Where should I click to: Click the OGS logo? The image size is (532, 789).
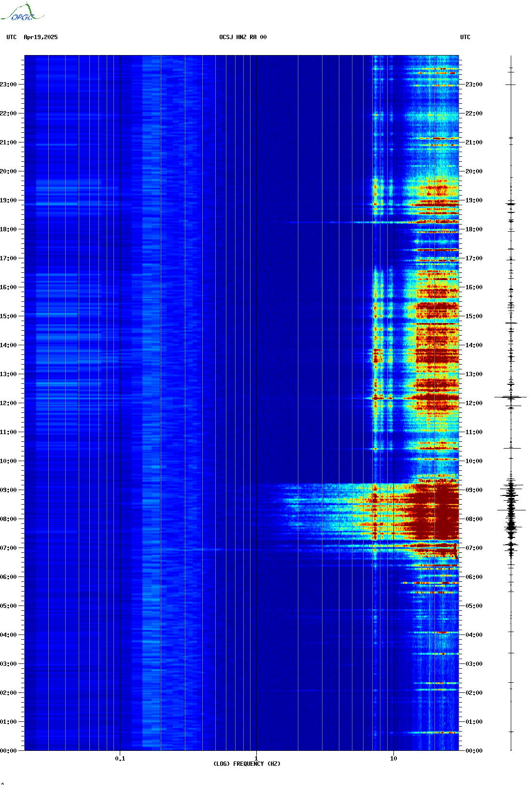click(22, 12)
